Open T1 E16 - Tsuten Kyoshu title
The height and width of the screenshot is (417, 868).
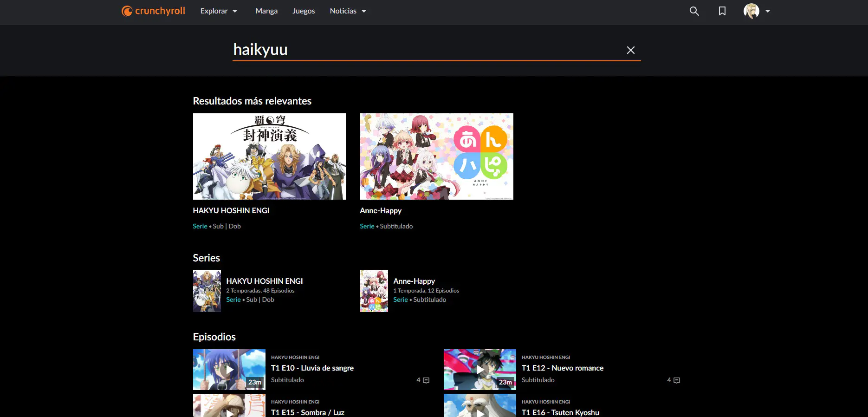(x=560, y=412)
